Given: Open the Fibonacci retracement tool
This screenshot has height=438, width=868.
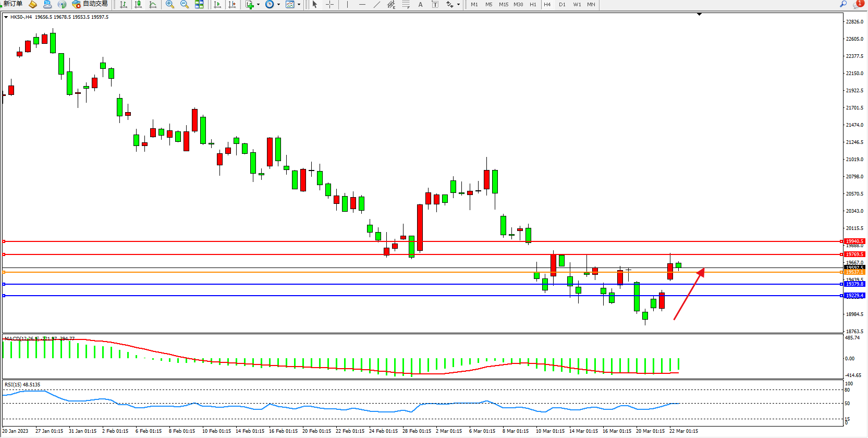Looking at the screenshot, I should [406, 4].
